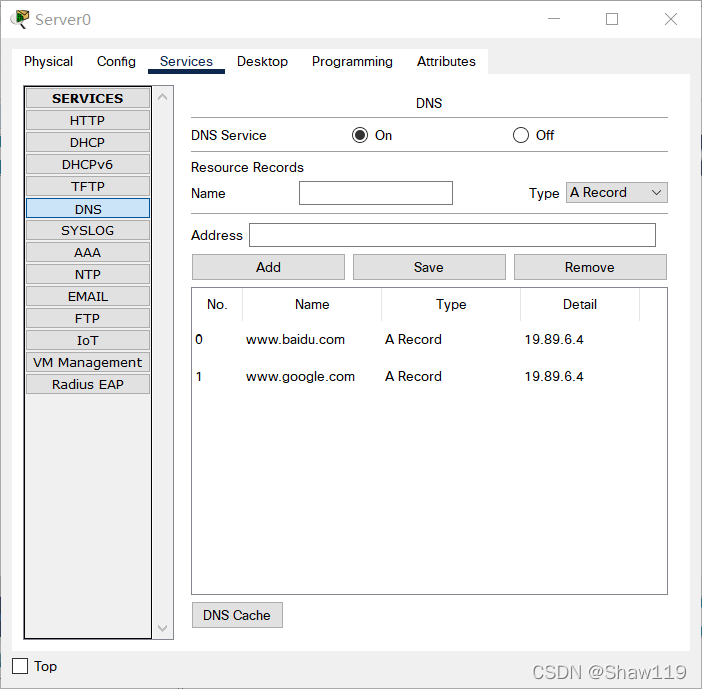Enable the Top checkbox

point(20,666)
